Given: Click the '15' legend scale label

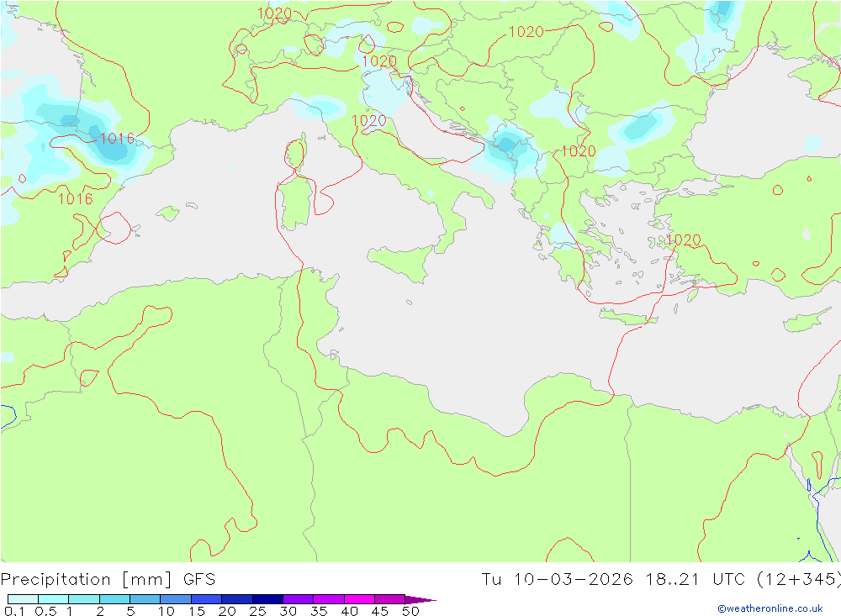Looking at the screenshot, I should tap(197, 611).
